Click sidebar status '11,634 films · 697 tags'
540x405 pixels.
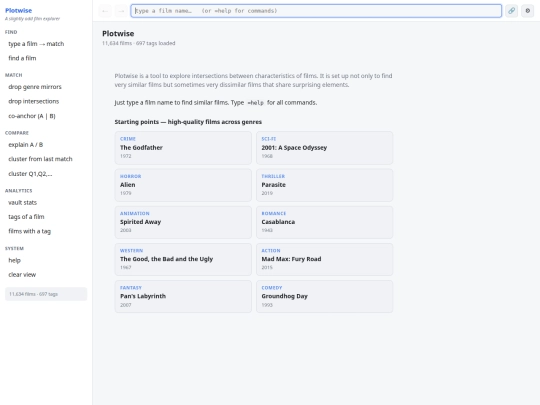(46, 294)
